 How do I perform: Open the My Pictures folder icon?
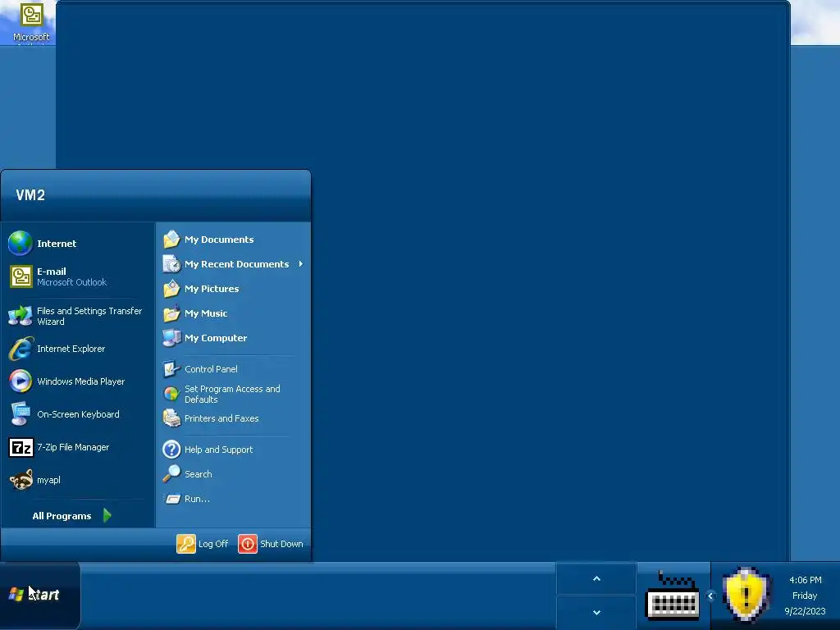pos(171,289)
